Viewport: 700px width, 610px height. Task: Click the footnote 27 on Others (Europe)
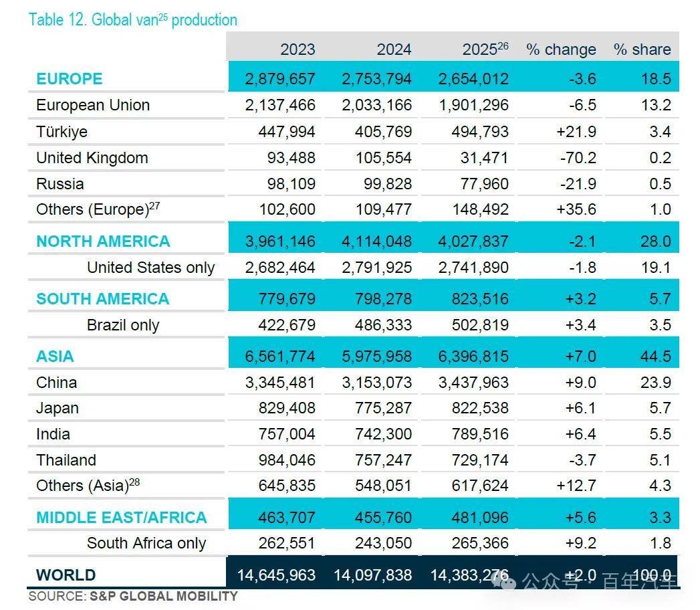(154, 206)
